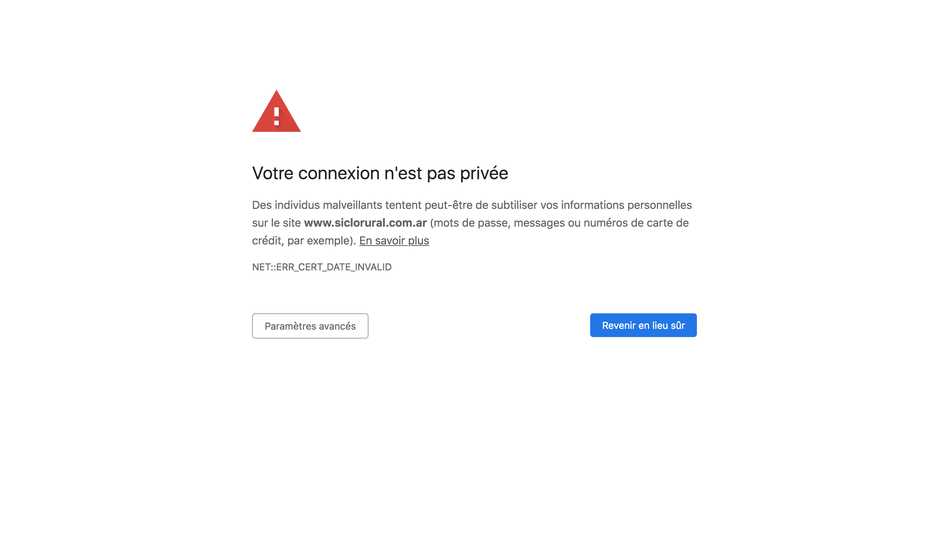Click the text 'crédit, par exemple'
This screenshot has width=949, height=560.
tap(302, 241)
